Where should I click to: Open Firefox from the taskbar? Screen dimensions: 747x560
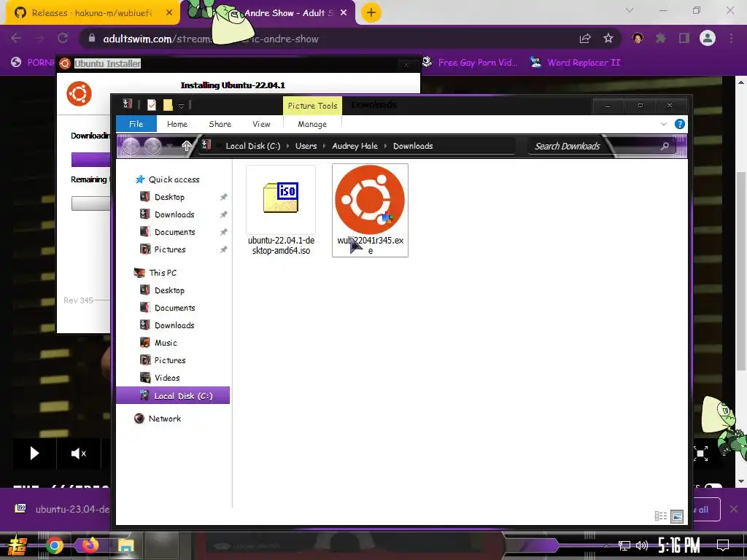(x=90, y=545)
